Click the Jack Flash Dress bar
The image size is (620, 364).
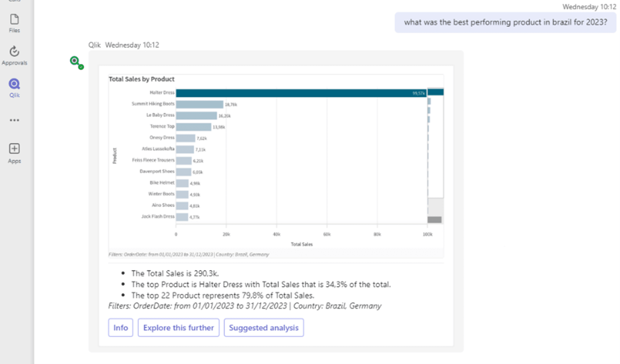pyautogui.click(x=182, y=217)
